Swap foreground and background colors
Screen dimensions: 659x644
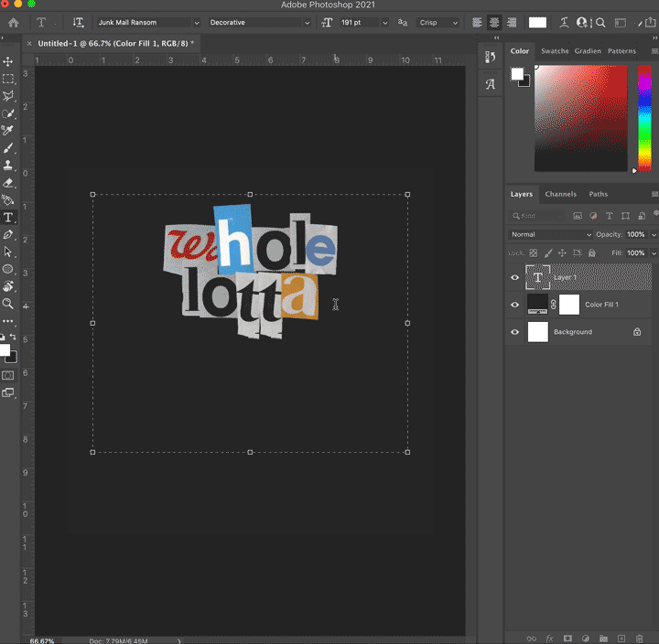coord(13,337)
